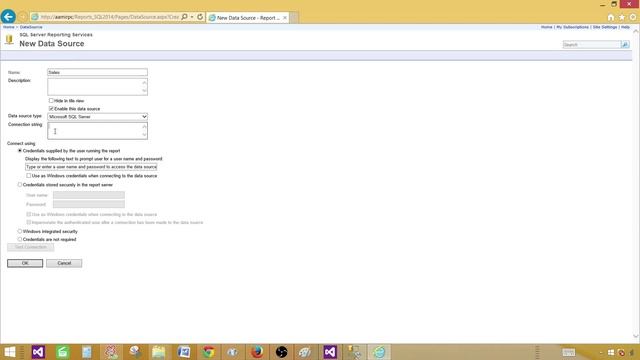
Task: Open Site Settings link
Action: point(604,27)
